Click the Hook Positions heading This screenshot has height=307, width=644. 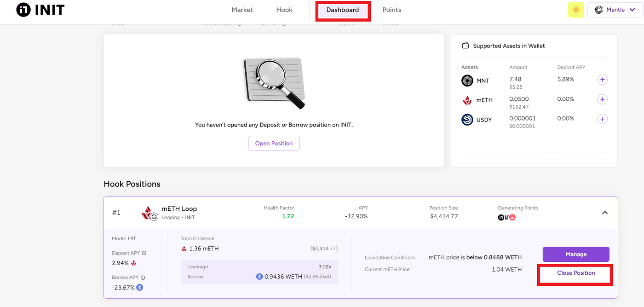pyautogui.click(x=132, y=184)
